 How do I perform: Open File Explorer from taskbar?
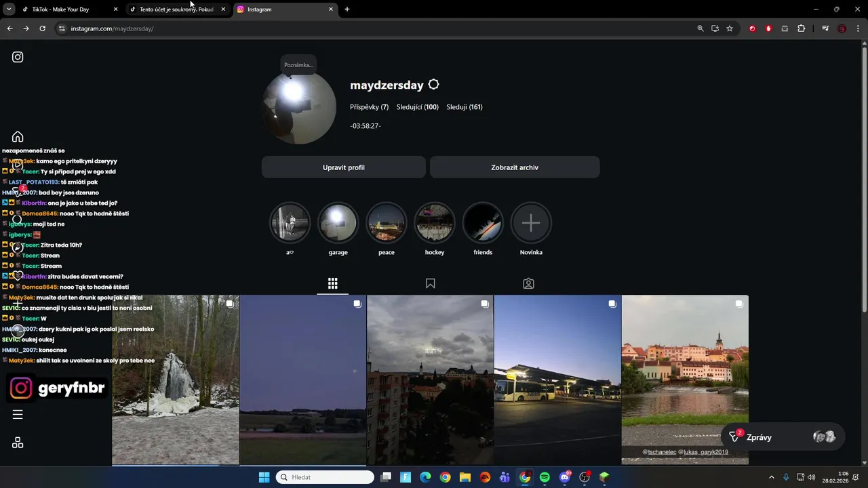tap(465, 477)
